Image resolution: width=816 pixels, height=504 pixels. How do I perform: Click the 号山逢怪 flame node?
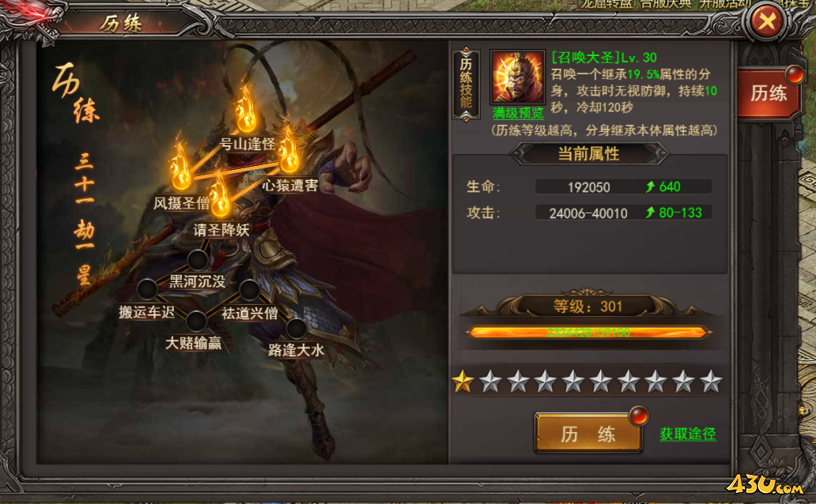[x=246, y=112]
